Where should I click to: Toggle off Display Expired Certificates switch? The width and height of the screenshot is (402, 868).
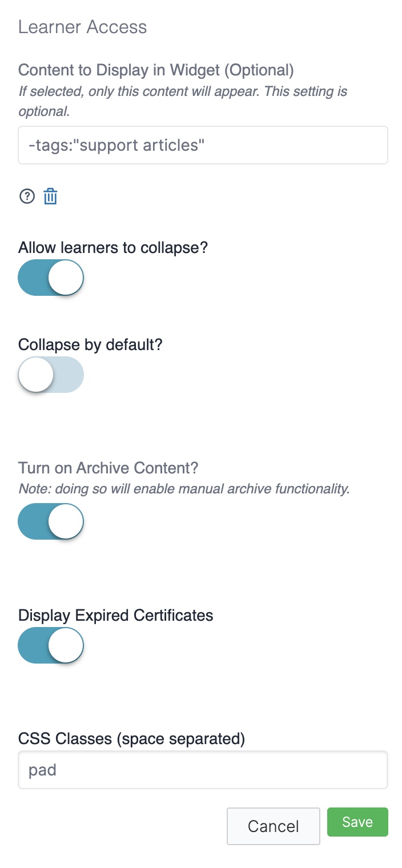[51, 646]
